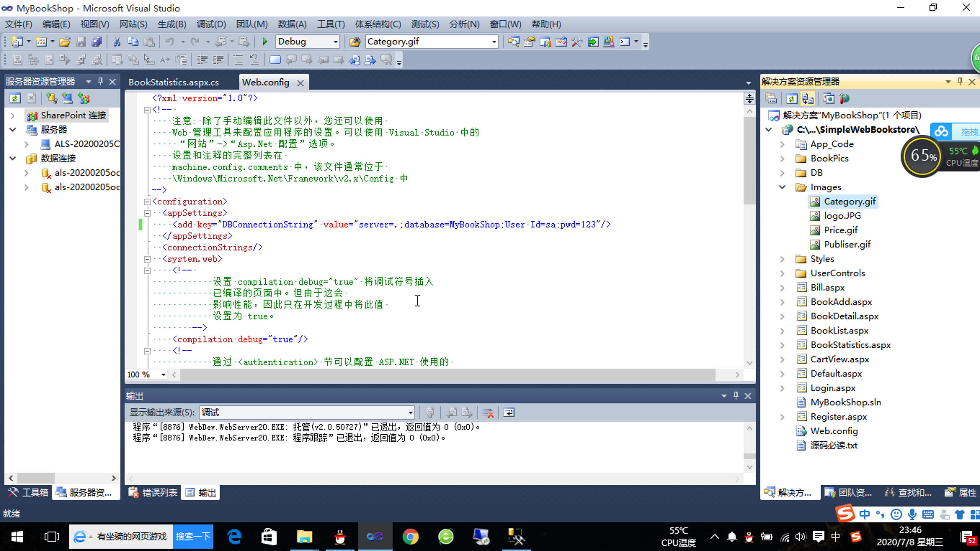Click the Cut scissors icon
This screenshot has width=980, height=551.
coord(117,41)
